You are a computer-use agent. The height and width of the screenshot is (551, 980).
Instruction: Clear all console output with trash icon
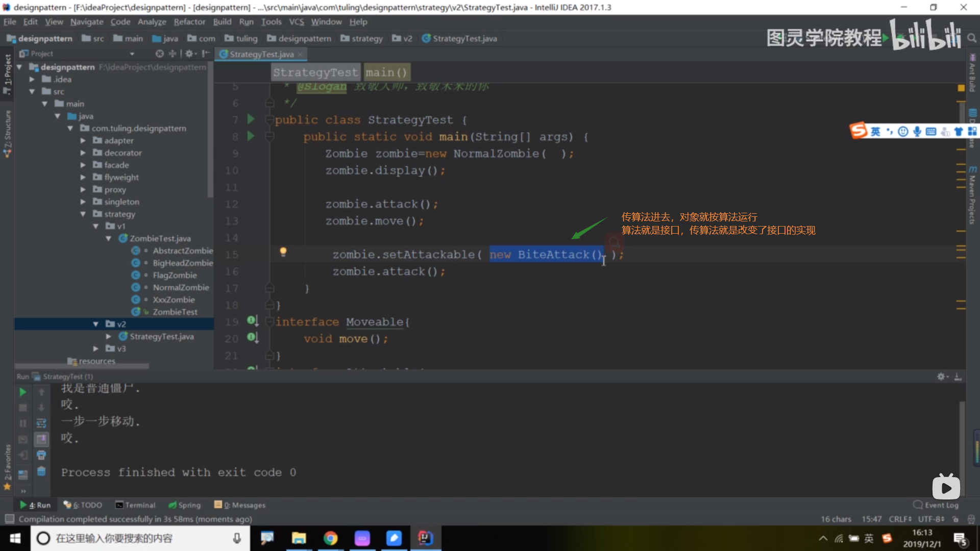tap(41, 471)
